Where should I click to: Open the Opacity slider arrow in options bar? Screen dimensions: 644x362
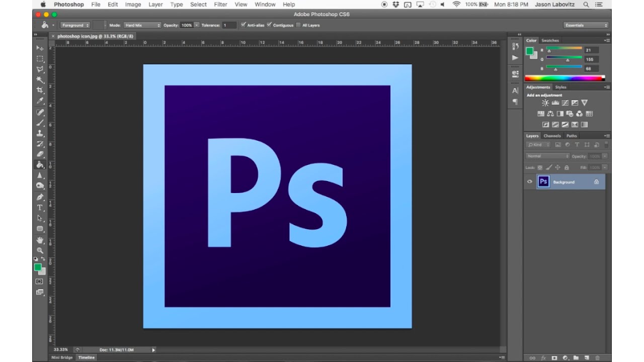tap(197, 25)
